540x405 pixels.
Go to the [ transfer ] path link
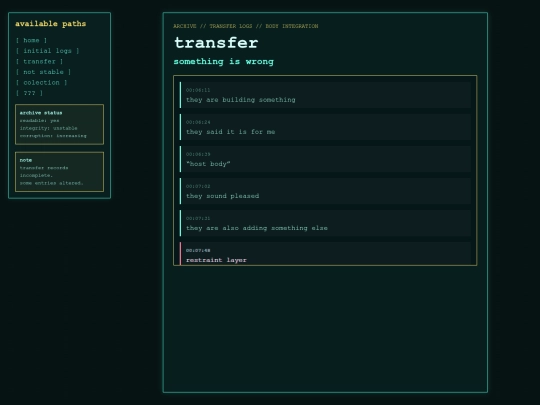[39, 62]
